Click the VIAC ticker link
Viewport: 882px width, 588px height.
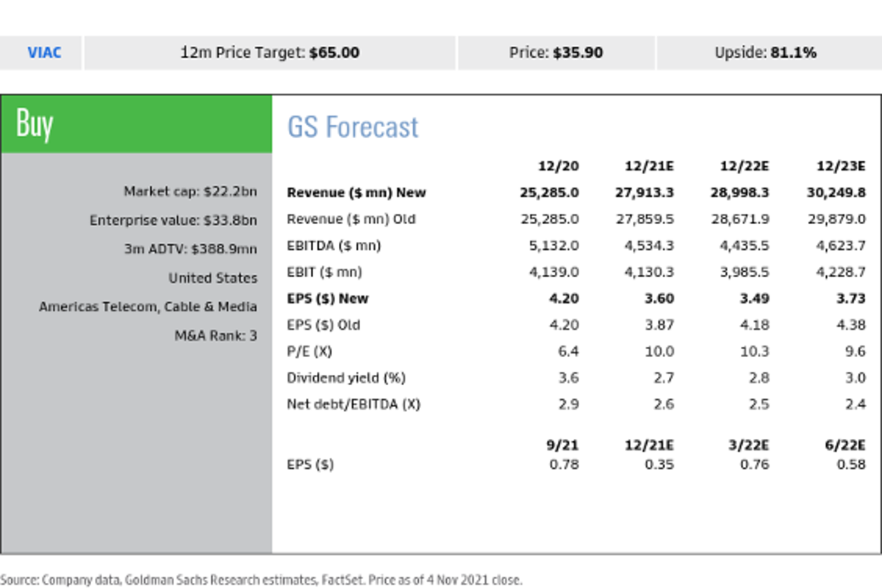pos(44,53)
